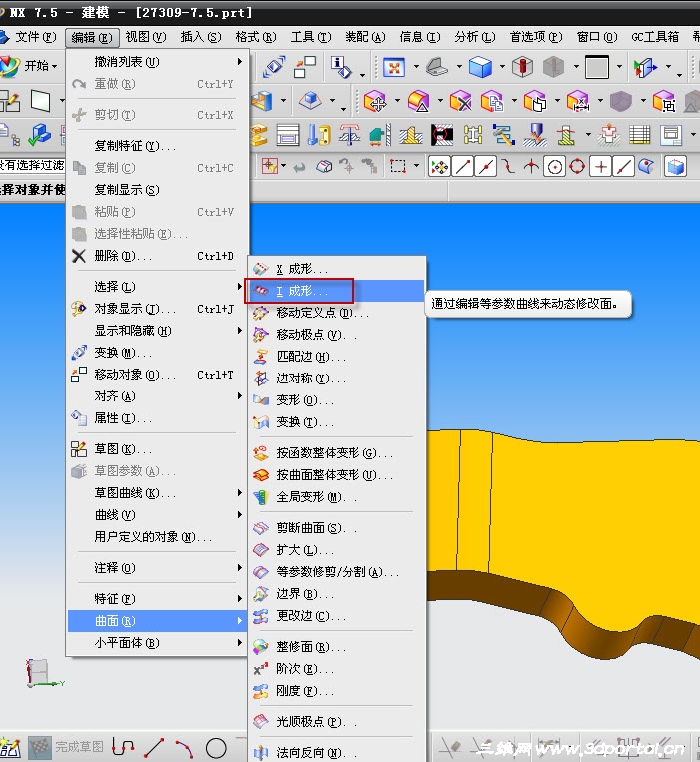Viewport: 700px width, 762px height.
Task: Click 移动对象(O) in Edit menu
Action: 157,375
